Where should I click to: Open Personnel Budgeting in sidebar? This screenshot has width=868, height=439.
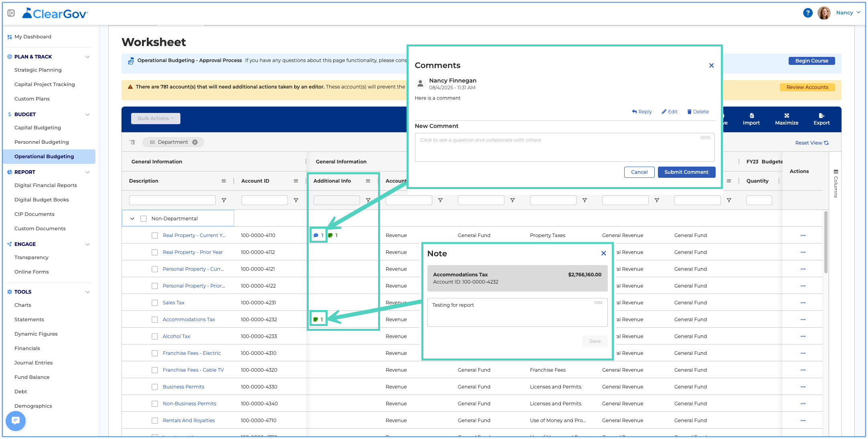pos(42,142)
